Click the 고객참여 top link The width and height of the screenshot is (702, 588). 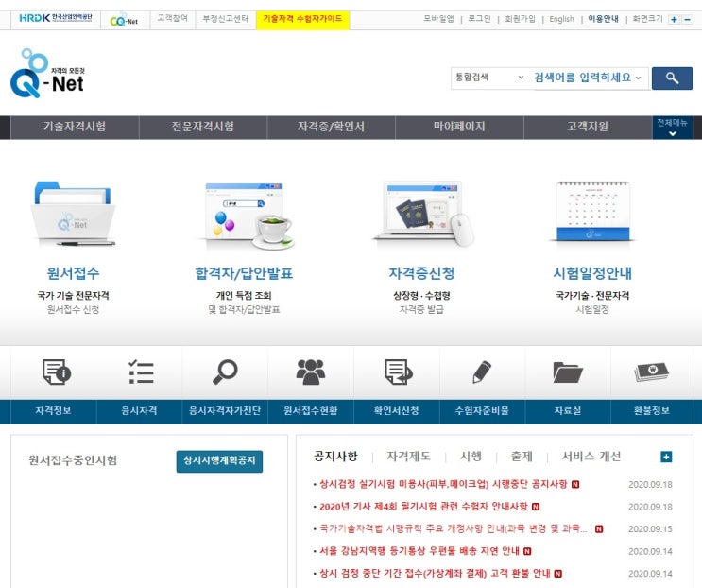point(173,18)
